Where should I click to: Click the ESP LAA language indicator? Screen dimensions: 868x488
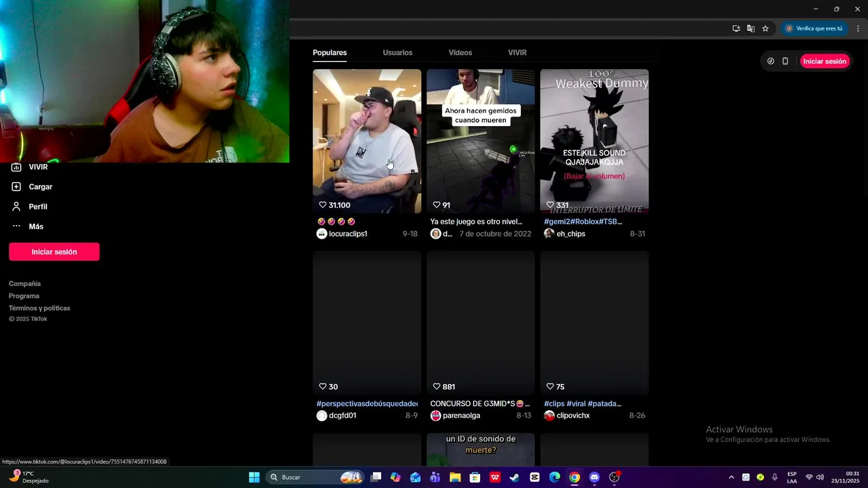pos(792,477)
